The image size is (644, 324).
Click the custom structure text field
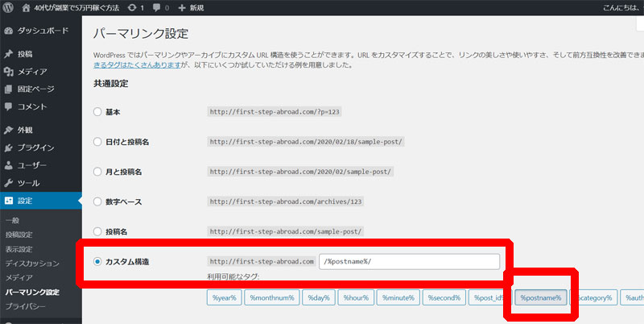click(x=409, y=262)
